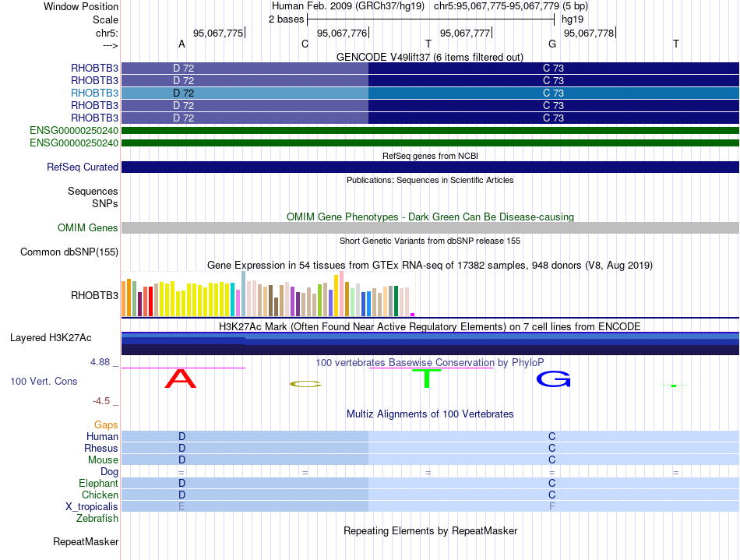Click the light-blue highlighted RHOBTB3 transcript label
Image resolution: width=740 pixels, height=560 pixels.
point(94,93)
